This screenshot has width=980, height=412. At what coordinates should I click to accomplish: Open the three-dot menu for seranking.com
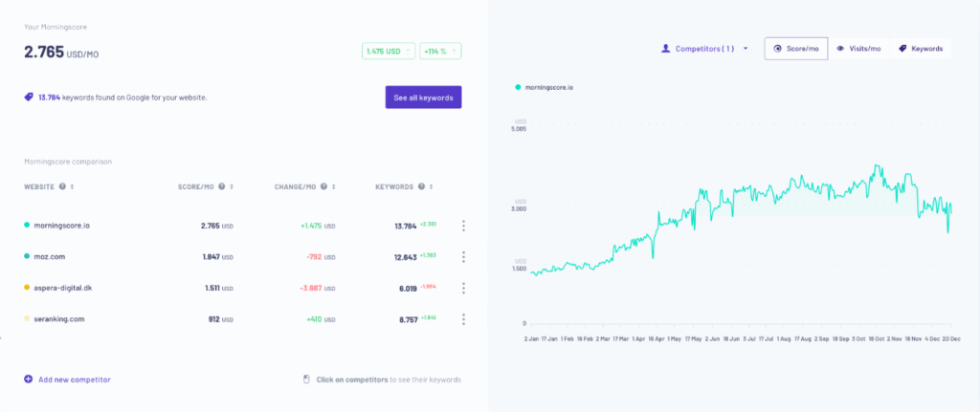click(x=463, y=319)
